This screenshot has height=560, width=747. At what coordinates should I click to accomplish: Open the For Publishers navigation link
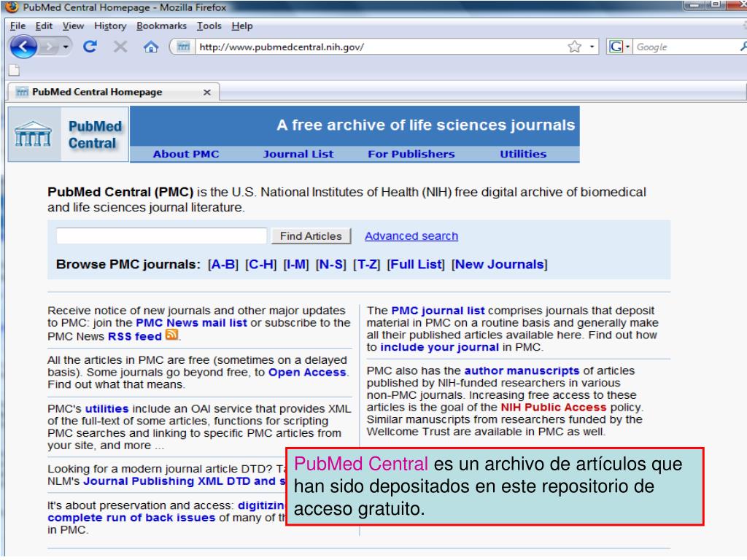(x=411, y=155)
